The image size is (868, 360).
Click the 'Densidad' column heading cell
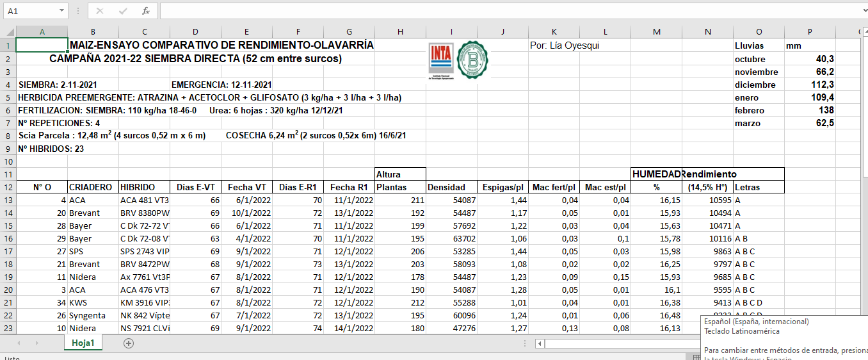pyautogui.click(x=451, y=187)
